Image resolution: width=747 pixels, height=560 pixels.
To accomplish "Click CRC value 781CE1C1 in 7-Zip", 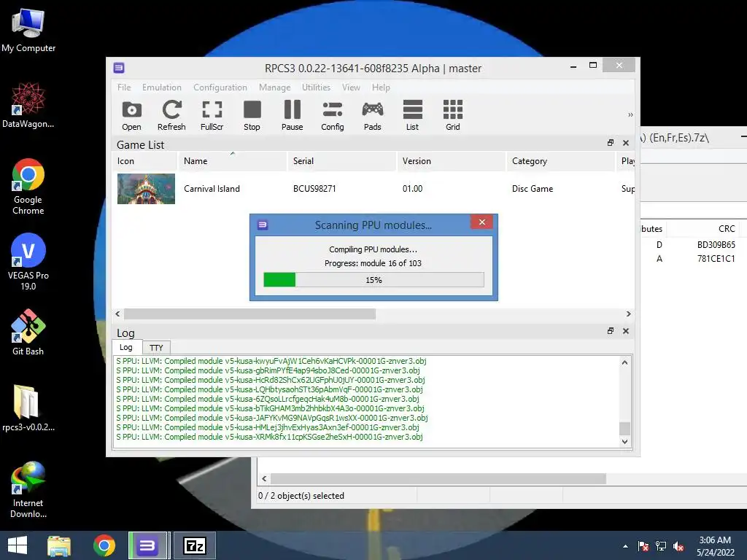I will pyautogui.click(x=716, y=259).
